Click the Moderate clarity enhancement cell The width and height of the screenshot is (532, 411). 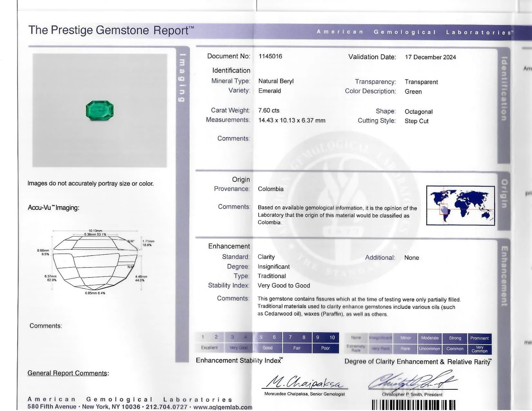[x=430, y=338]
